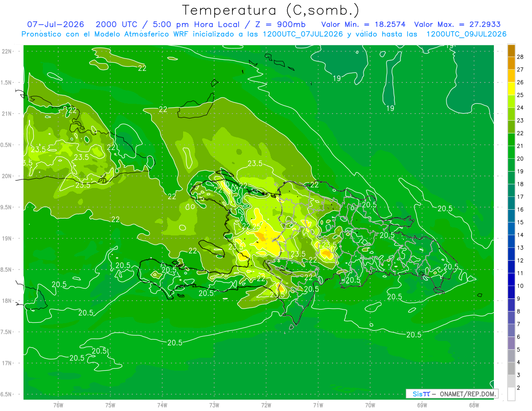The image size is (532, 411).
Task: Click the '7.5N' latitude axis label
Action: click(x=6, y=332)
